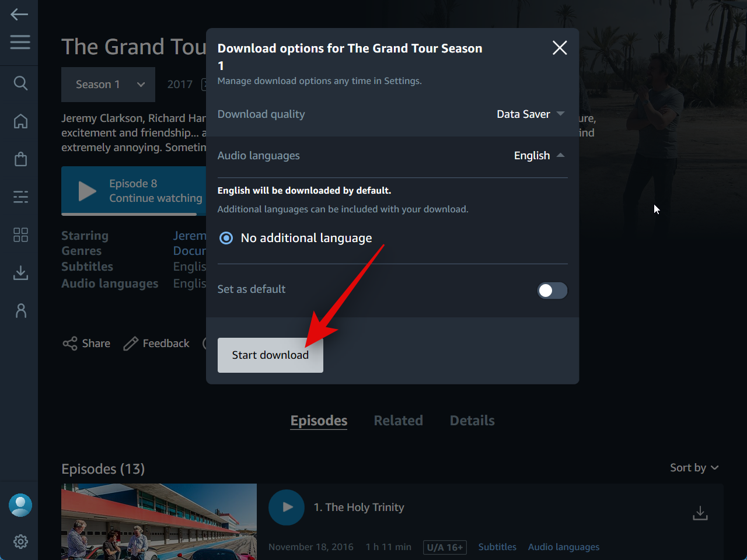Download episode 1 The Holy Trinity
Image resolution: width=747 pixels, height=560 pixels.
pos(700,513)
